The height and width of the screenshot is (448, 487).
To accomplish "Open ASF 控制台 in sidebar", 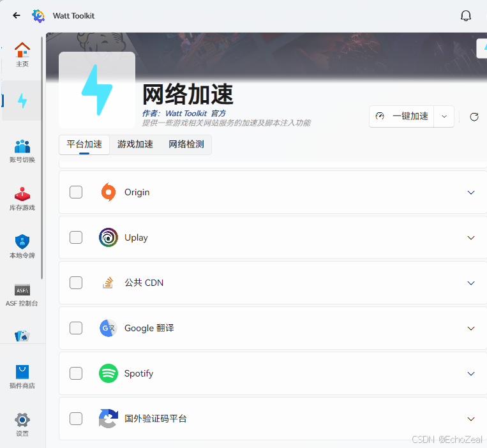I will pyautogui.click(x=22, y=295).
